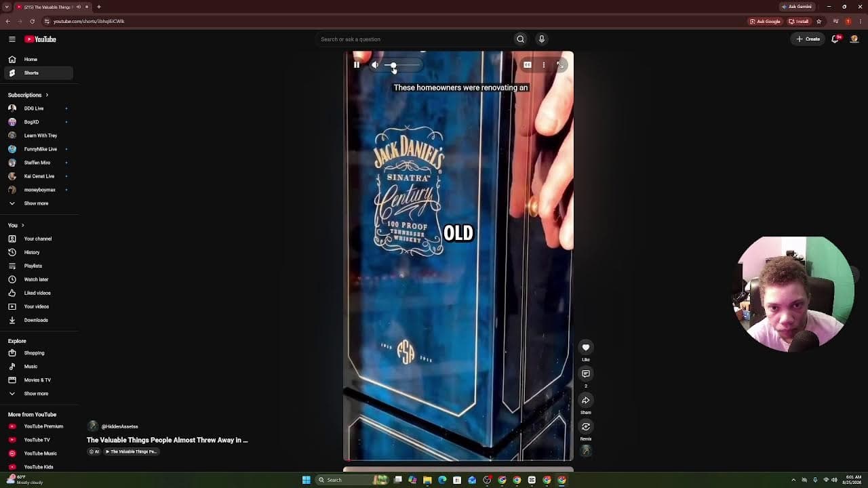The image size is (868, 488).
Task: Reload the page in the browser
Action: click(x=32, y=21)
